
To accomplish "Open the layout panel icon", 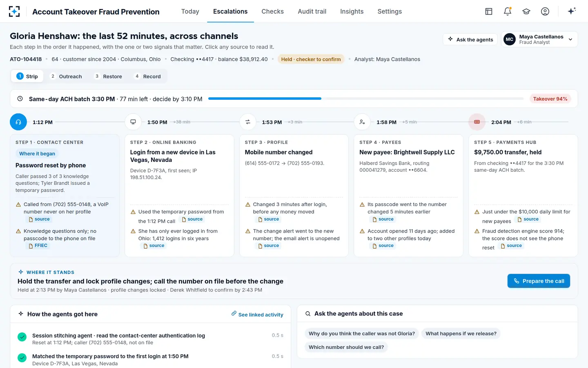I will coord(489,11).
